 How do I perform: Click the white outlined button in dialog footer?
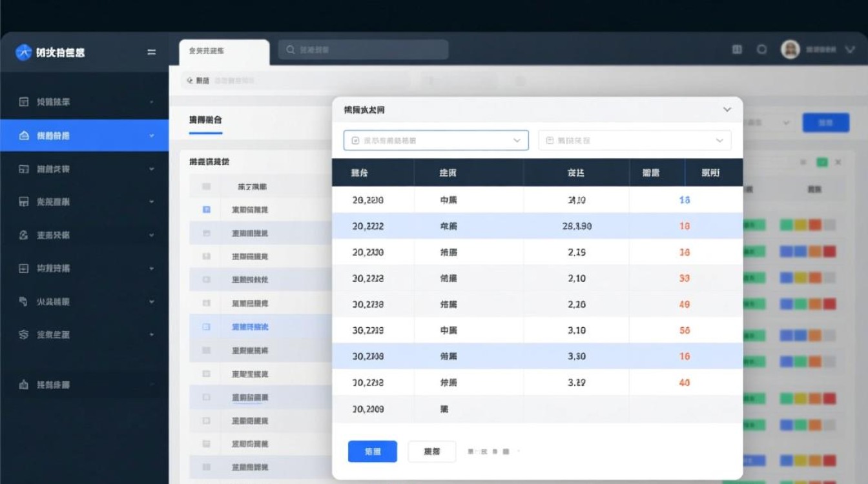pyautogui.click(x=432, y=452)
